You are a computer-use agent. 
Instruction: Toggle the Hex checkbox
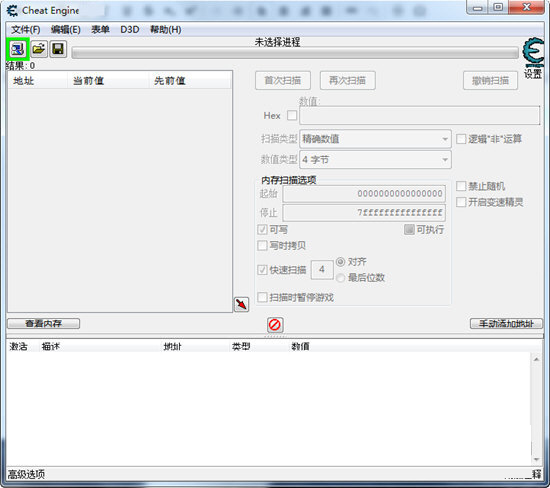click(292, 115)
